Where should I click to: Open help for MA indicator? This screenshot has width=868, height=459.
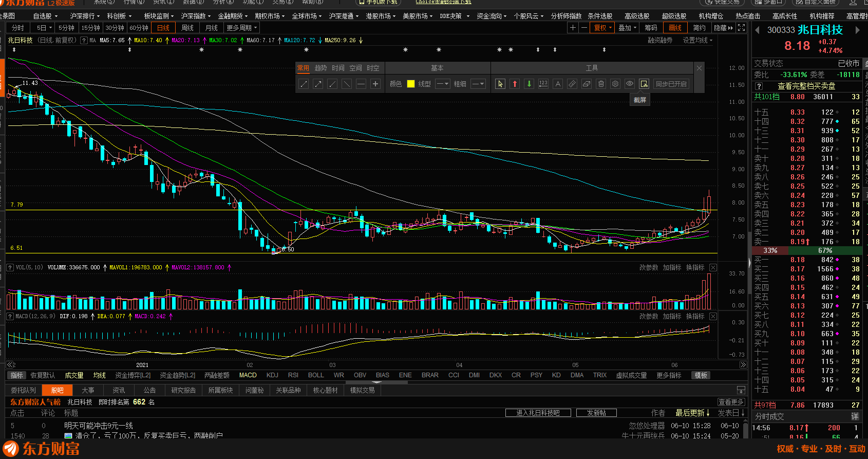[84, 40]
